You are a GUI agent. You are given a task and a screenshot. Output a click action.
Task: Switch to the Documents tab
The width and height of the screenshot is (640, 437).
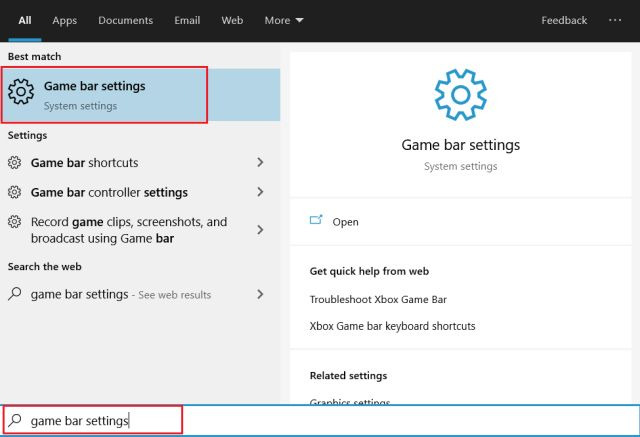point(126,20)
